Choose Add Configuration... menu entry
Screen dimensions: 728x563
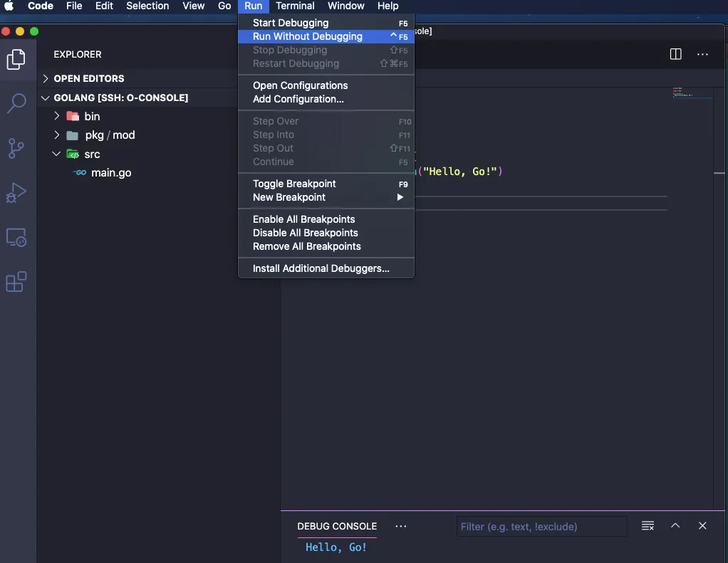tap(326, 99)
